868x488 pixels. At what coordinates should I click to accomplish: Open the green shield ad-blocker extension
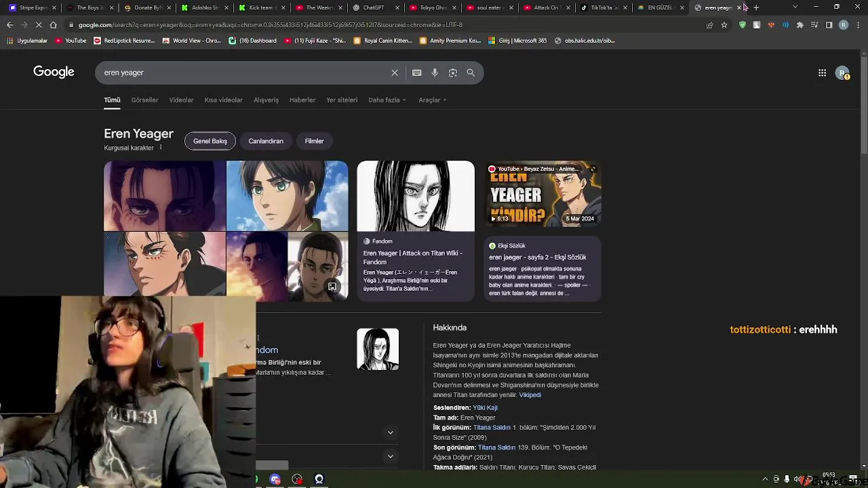(x=743, y=25)
